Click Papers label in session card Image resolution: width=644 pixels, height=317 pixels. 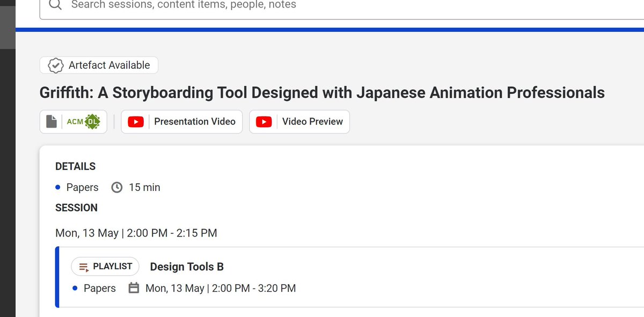click(100, 289)
